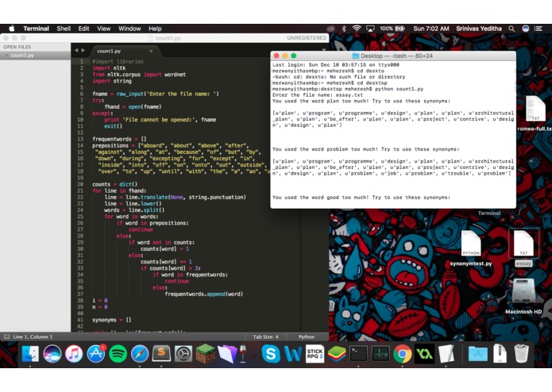Open Finder from the Dock
Viewport: 552px width, 392px height.
coord(30,354)
